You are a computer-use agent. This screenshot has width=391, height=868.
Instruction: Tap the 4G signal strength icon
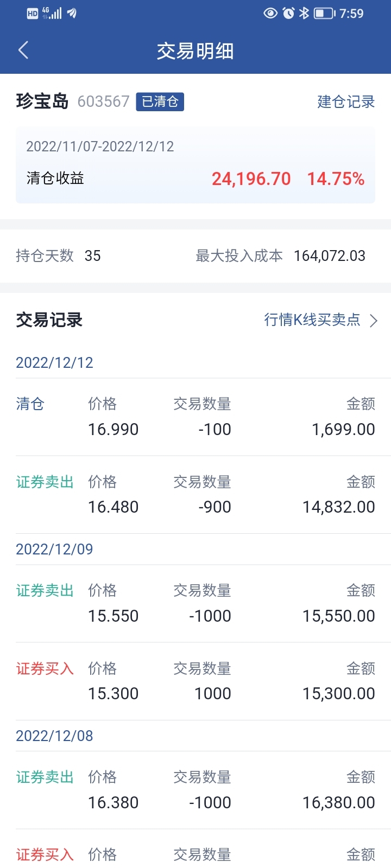[52, 13]
